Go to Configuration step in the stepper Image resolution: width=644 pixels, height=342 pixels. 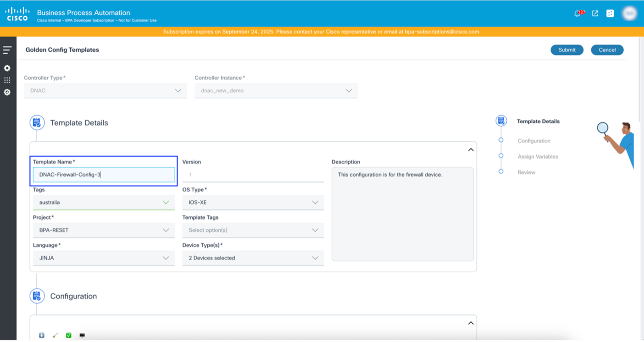[x=534, y=141]
